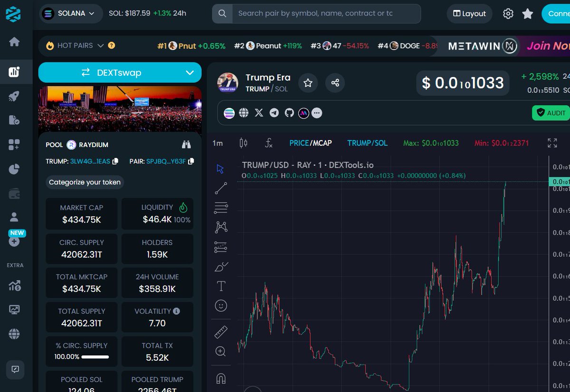Image resolution: width=570 pixels, height=392 pixels.
Task: Click the AUDIT button
Action: (551, 113)
